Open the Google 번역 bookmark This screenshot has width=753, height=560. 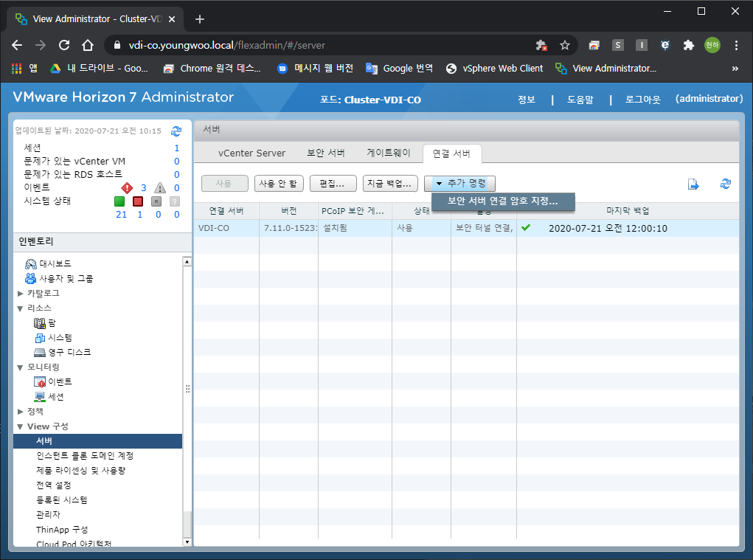tap(400, 68)
